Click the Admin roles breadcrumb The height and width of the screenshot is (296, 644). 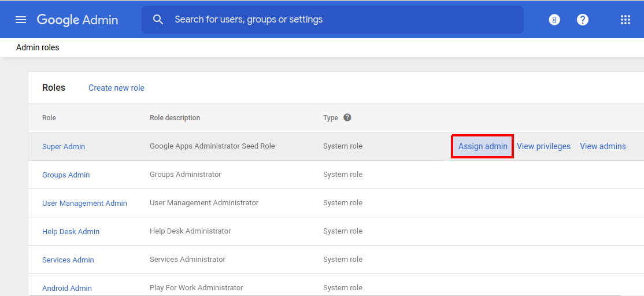38,47
